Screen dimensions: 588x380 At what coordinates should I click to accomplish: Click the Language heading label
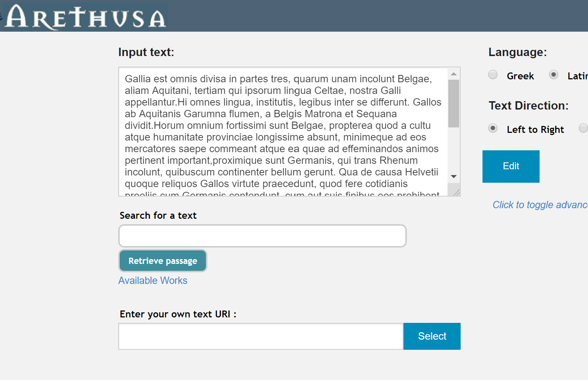point(517,52)
